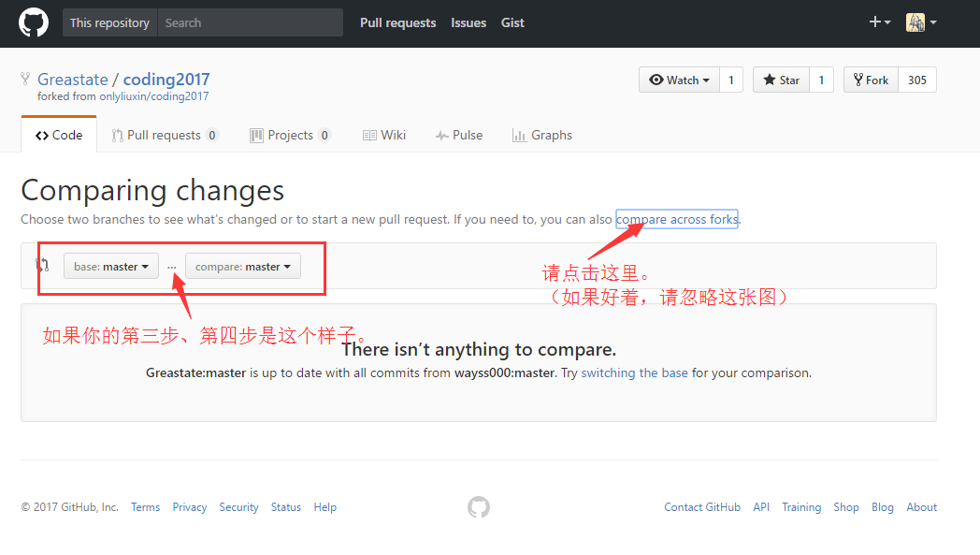Open the Training footer link
Viewport: 980px width, 555px height.
tap(801, 507)
